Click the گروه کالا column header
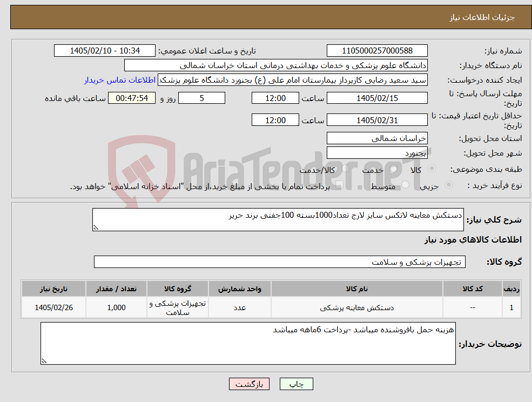 [178, 289]
